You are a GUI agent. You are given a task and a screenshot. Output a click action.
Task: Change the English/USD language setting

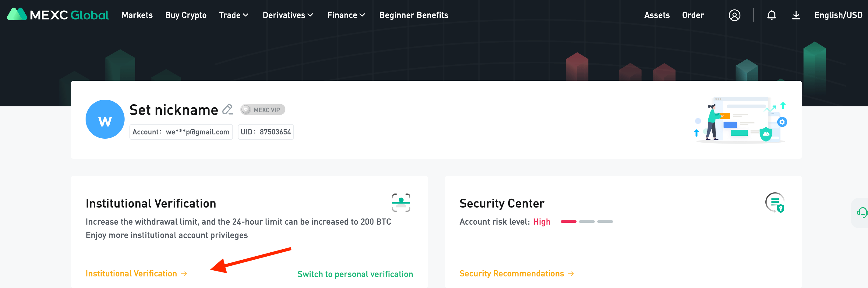[838, 15]
